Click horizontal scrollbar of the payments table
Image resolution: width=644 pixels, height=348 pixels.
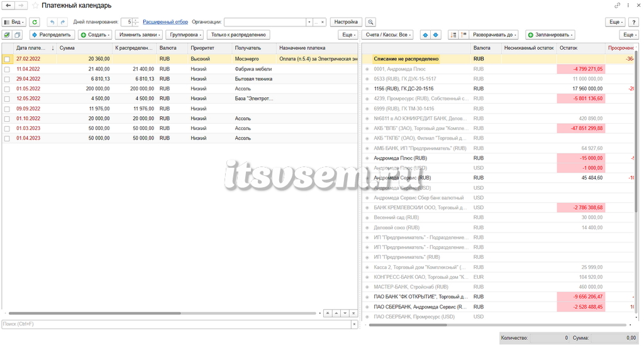(x=94, y=313)
